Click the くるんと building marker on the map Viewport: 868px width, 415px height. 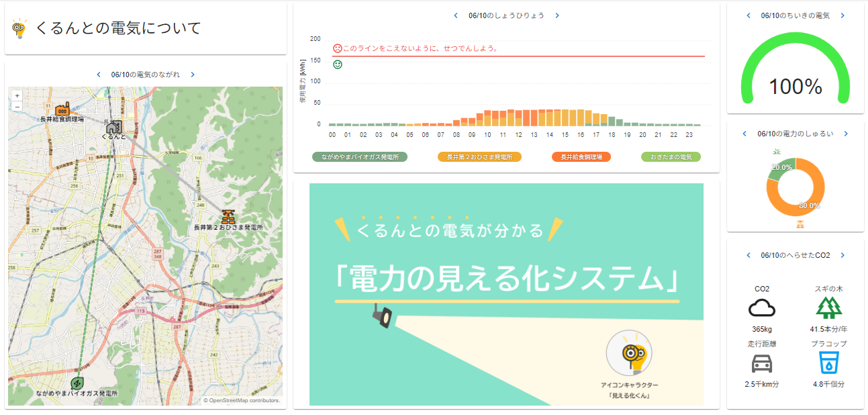point(113,126)
